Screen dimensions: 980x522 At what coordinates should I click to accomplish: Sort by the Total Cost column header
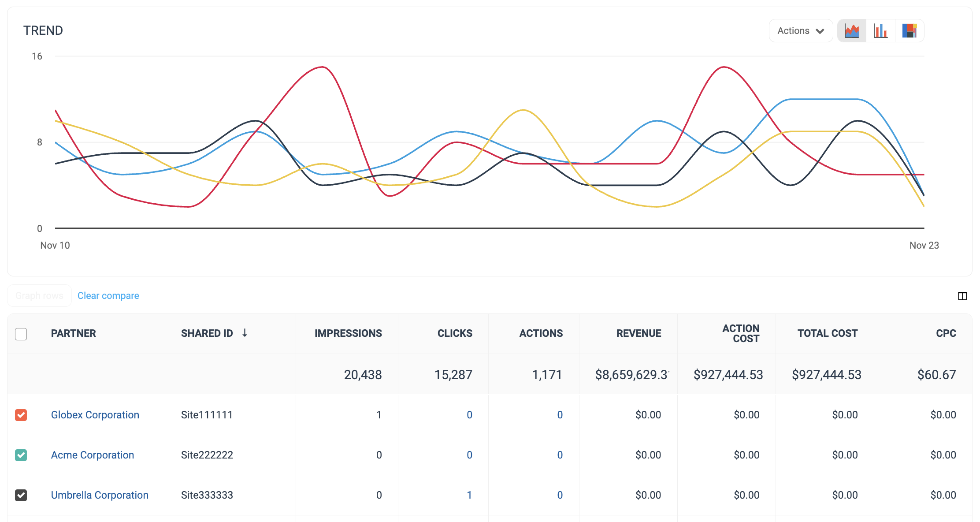(828, 333)
